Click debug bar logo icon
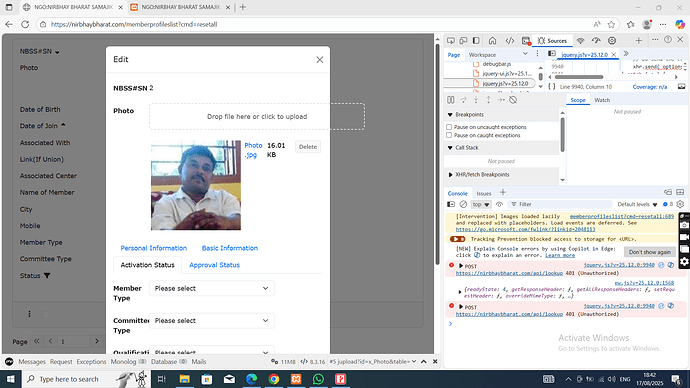690x388 pixels. pyautogui.click(x=9, y=362)
